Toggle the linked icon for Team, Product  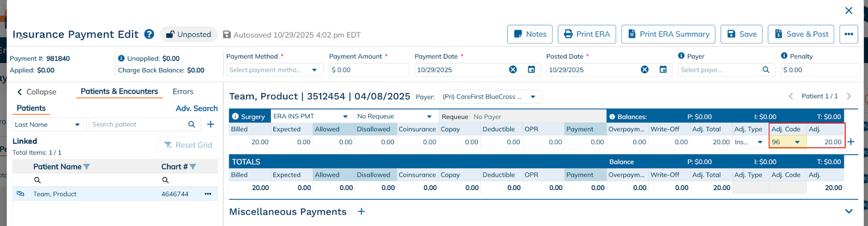(x=21, y=194)
